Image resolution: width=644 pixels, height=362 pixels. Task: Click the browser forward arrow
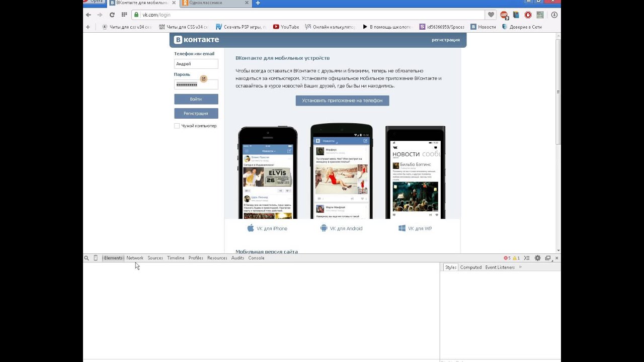tap(100, 15)
